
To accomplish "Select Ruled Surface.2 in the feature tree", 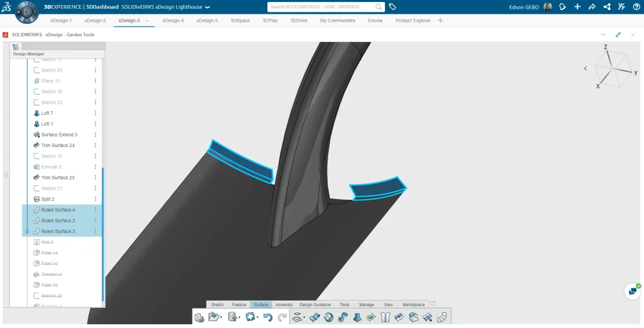I will [x=58, y=221].
